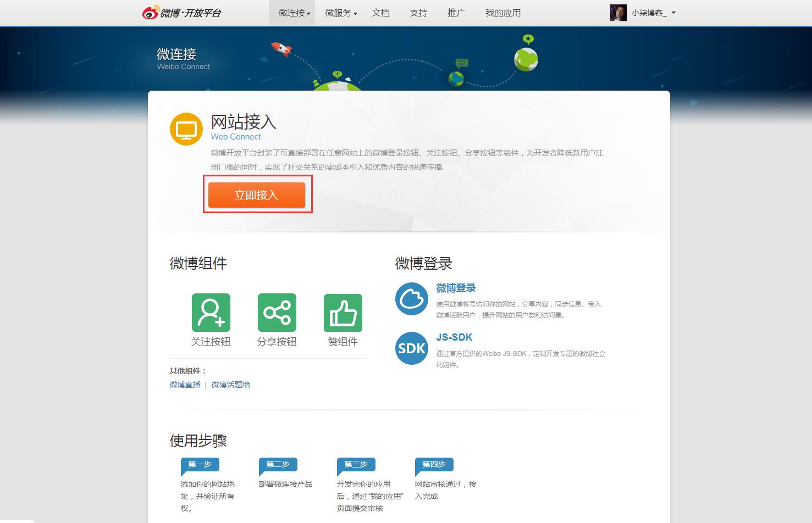Screen dimensions: 812x523
Task: Open the 微博直播 link
Action: click(x=185, y=385)
